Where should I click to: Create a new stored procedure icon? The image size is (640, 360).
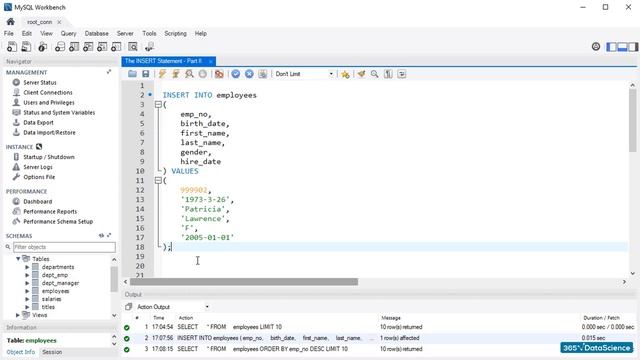pos(102,47)
